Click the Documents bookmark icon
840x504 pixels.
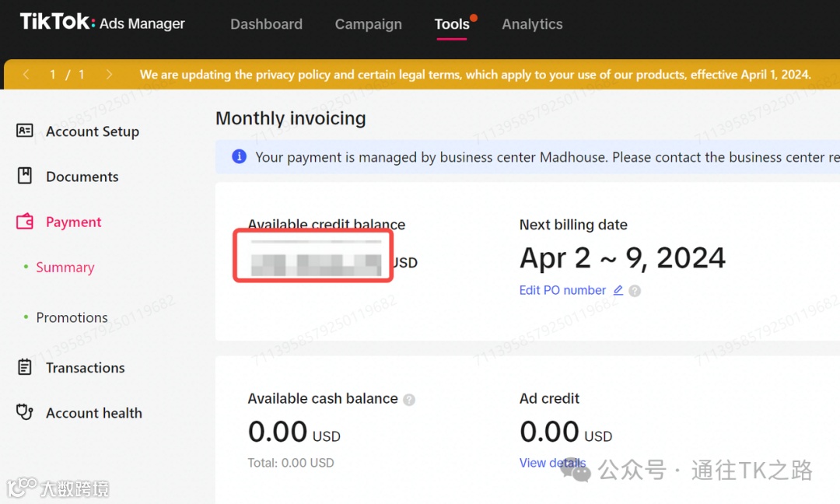pos(25,176)
